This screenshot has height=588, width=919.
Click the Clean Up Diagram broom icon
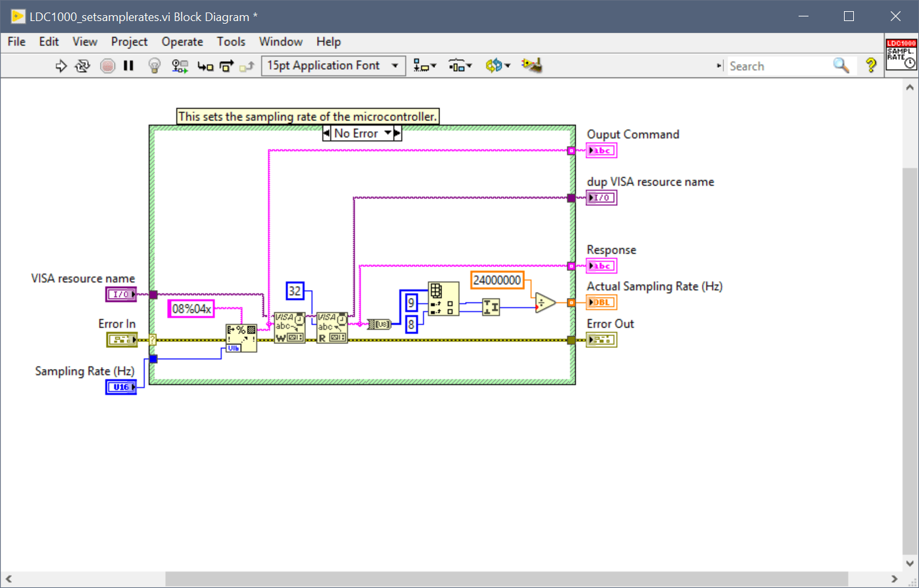[x=532, y=65]
